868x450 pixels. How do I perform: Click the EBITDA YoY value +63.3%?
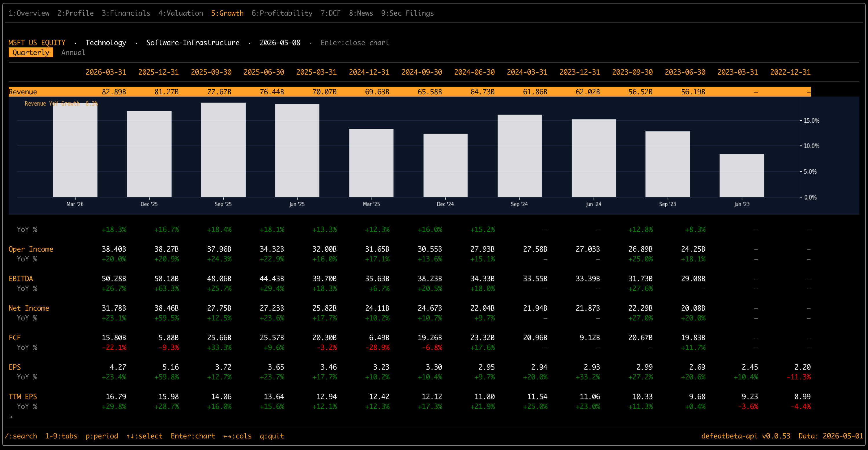coord(166,289)
